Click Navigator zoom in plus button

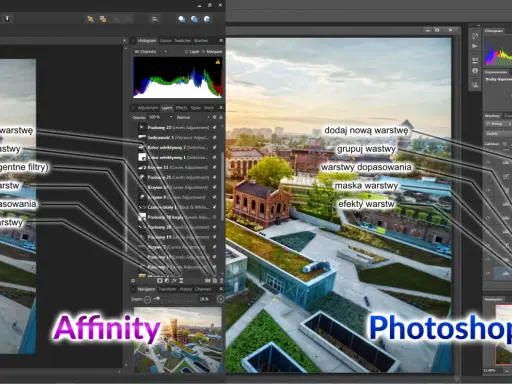[x=220, y=299]
